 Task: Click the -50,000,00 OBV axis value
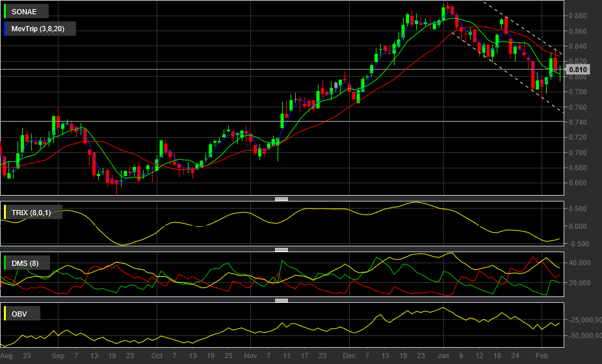pyautogui.click(x=584, y=336)
